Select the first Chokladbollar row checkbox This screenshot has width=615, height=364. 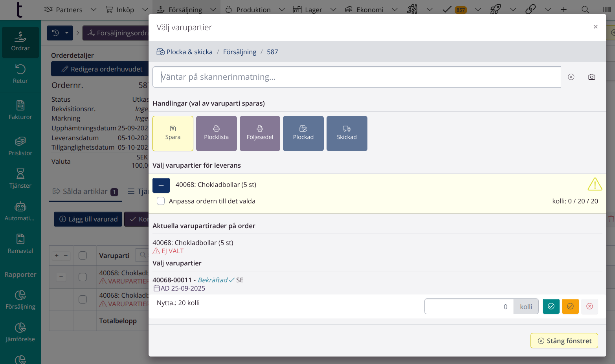[x=83, y=277]
